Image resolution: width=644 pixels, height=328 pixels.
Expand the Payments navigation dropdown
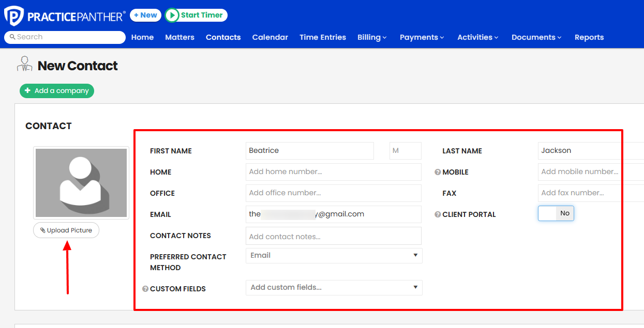coord(422,37)
